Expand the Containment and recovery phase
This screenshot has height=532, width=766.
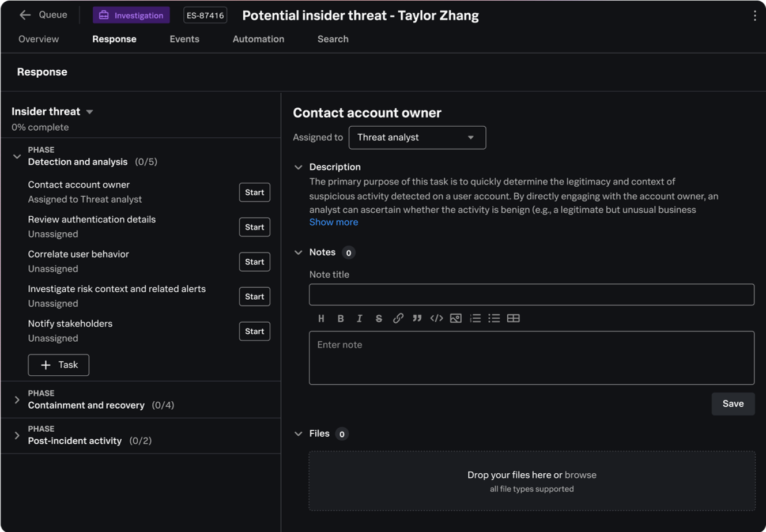tap(17, 399)
